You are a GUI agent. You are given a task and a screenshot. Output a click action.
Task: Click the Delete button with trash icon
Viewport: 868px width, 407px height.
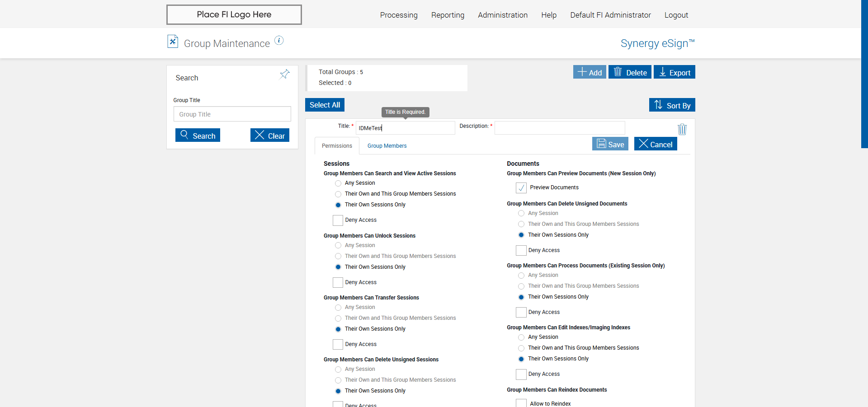pos(630,72)
